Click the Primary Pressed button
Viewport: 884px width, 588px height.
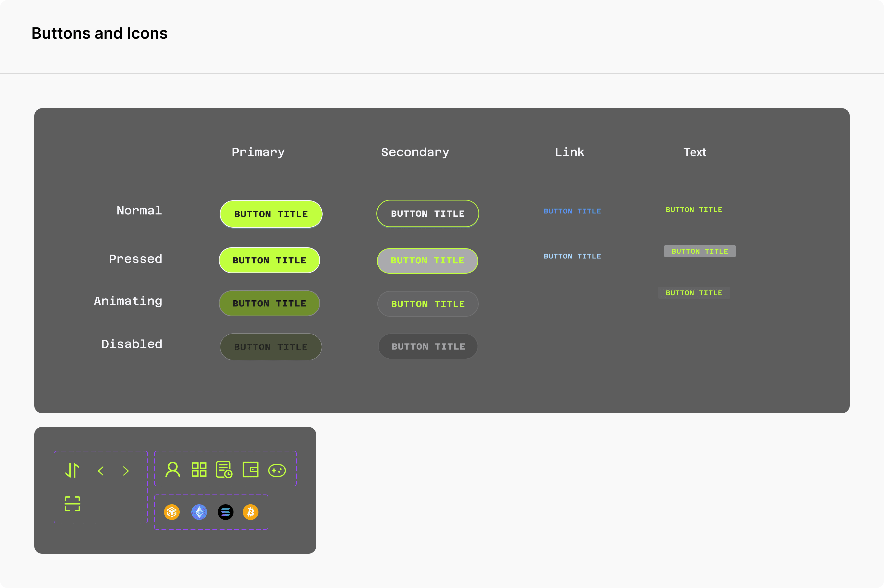(269, 260)
